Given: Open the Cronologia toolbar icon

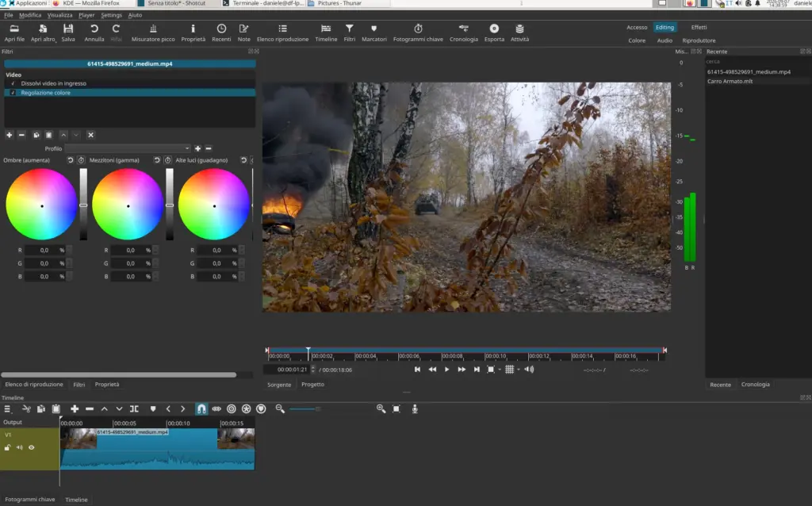Looking at the screenshot, I should (463, 32).
